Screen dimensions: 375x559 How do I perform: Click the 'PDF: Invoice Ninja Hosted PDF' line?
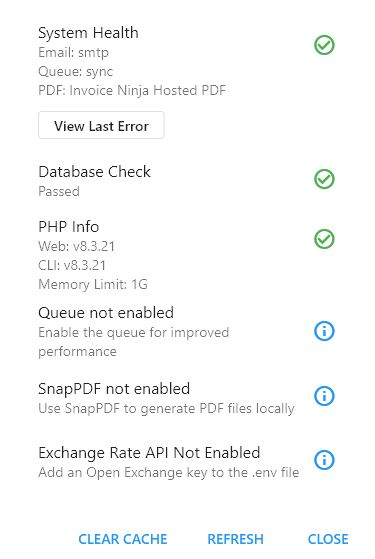(132, 90)
